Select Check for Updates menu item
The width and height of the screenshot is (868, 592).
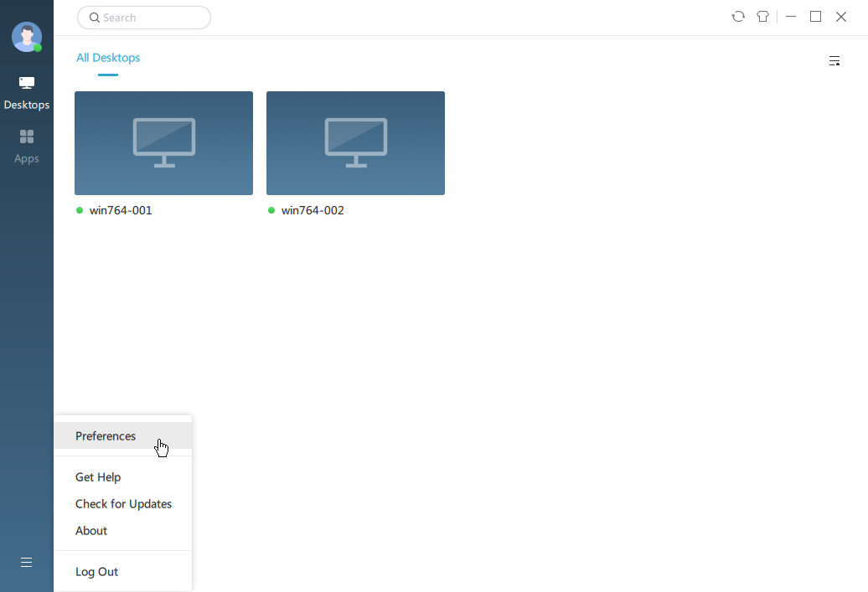[123, 504]
